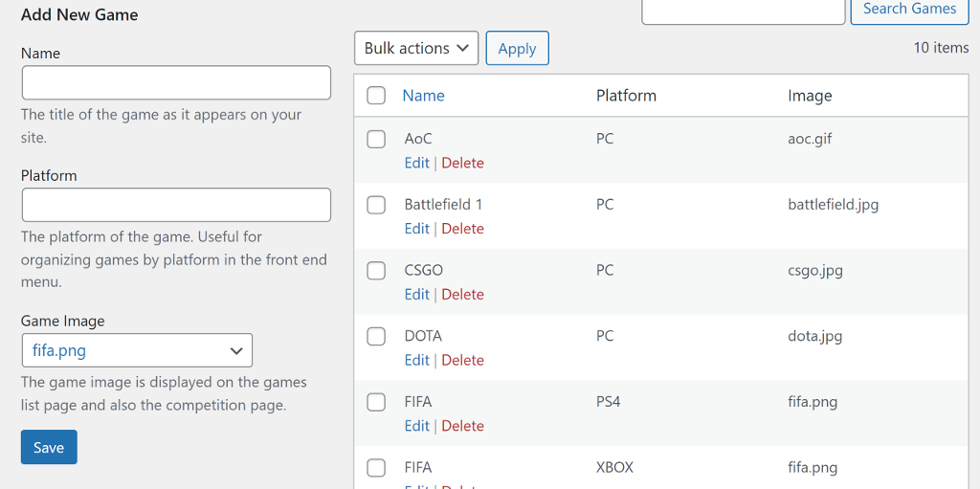Delete the AoC game

click(462, 164)
